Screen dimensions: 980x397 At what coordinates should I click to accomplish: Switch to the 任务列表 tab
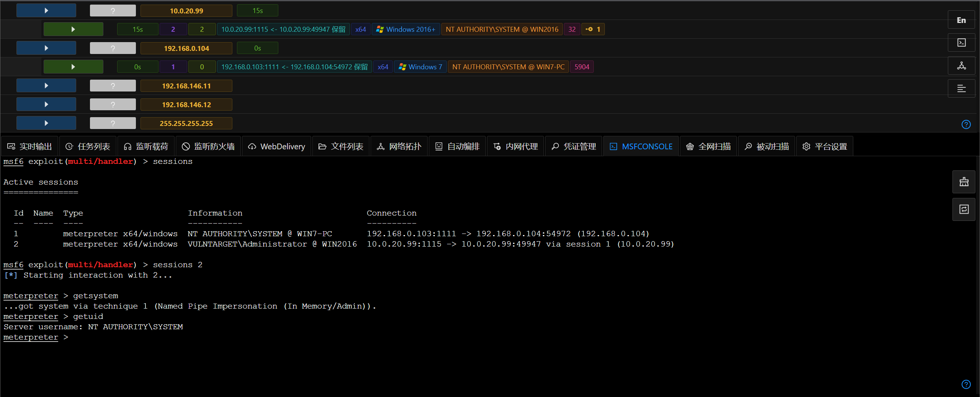coord(88,146)
